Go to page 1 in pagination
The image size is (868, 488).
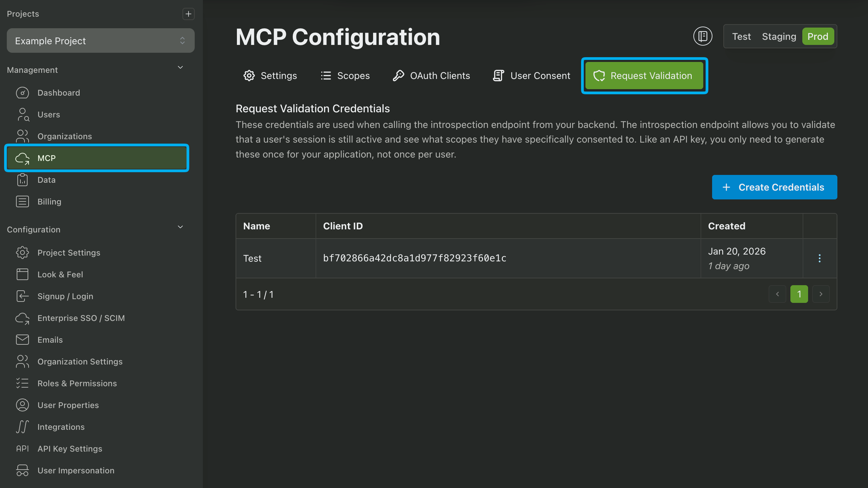[799, 294]
